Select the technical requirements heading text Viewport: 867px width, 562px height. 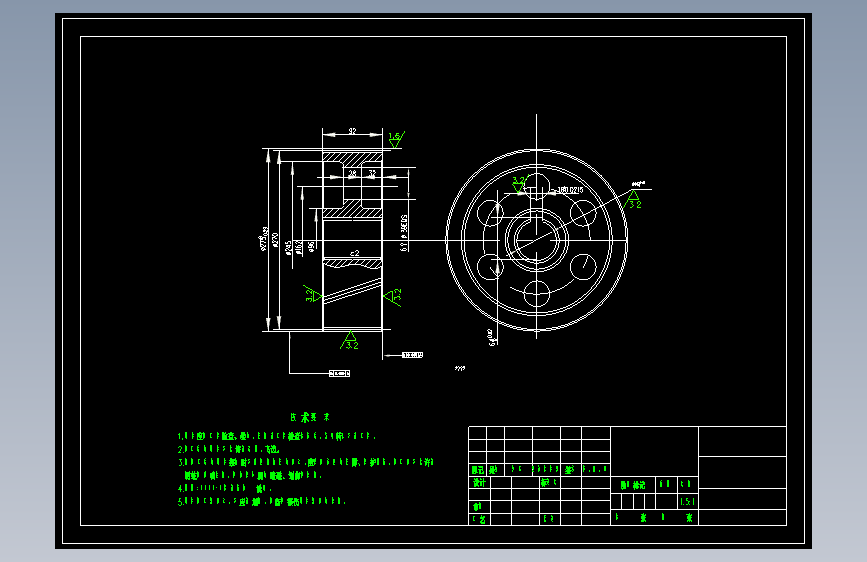click(x=310, y=417)
